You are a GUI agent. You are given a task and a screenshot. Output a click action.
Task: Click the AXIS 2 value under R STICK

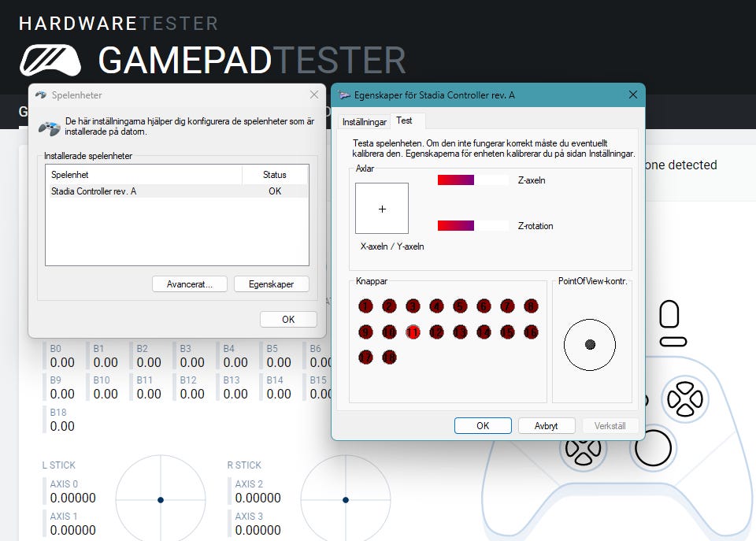pos(258,498)
